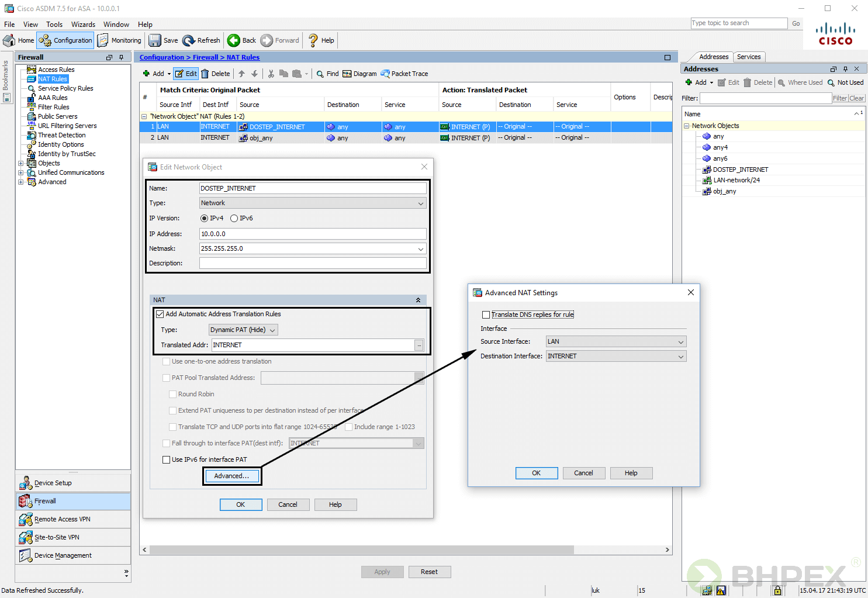Collapse the NAT section chevron
868x598 pixels.
coord(418,300)
